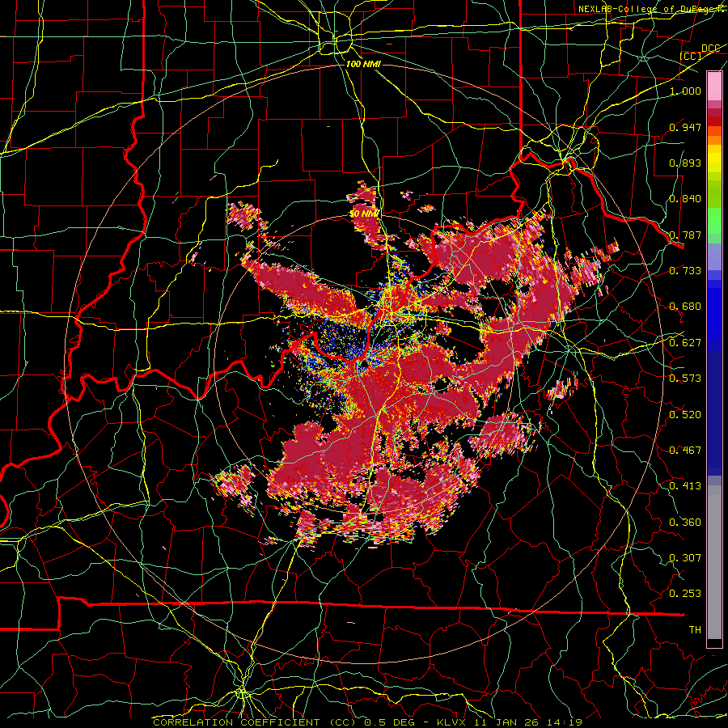This screenshot has width=728, height=728.
Task: Click the NEXLAB-College of DuPage label
Action: tap(652, 9)
